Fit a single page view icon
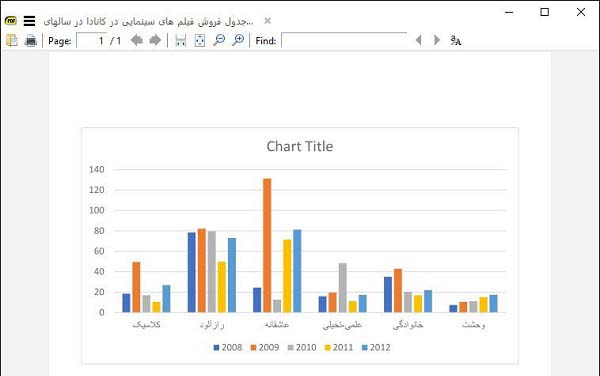Image resolution: width=600 pixels, height=376 pixels. click(x=200, y=40)
